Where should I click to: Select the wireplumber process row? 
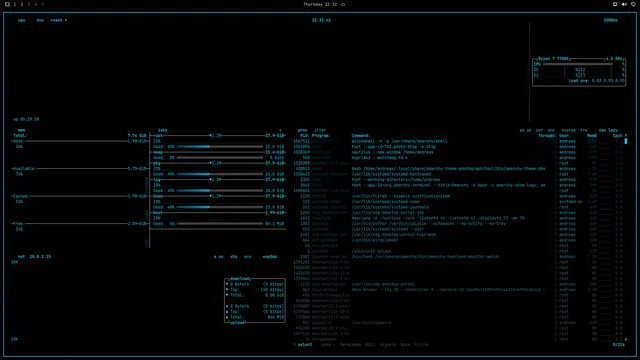pos(458,240)
